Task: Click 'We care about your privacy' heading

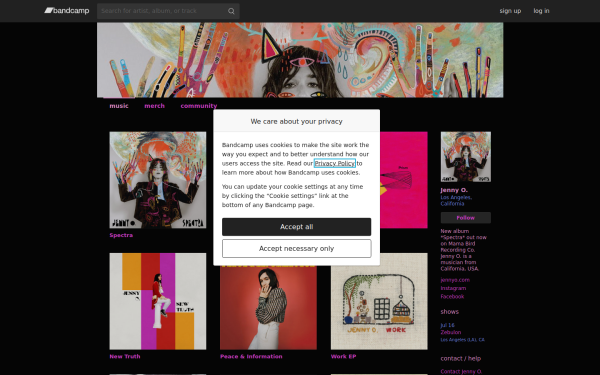Action: click(x=297, y=121)
